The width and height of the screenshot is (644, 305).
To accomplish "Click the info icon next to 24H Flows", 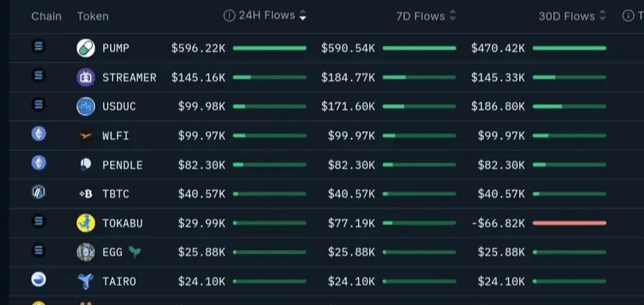I will click(x=229, y=16).
